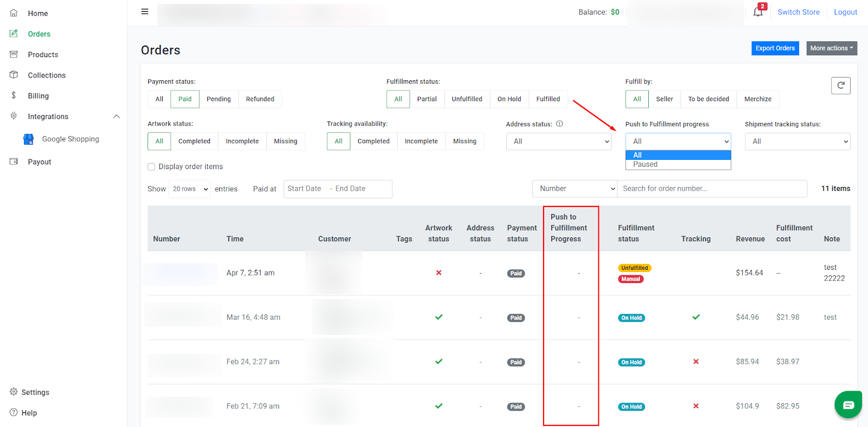This screenshot has width=868, height=427.
Task: Select Merchize in Fulfill by filter
Action: point(758,99)
